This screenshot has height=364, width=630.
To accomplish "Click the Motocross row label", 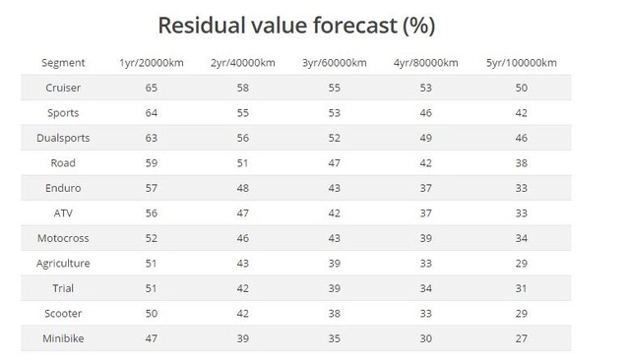I will pyautogui.click(x=63, y=238).
